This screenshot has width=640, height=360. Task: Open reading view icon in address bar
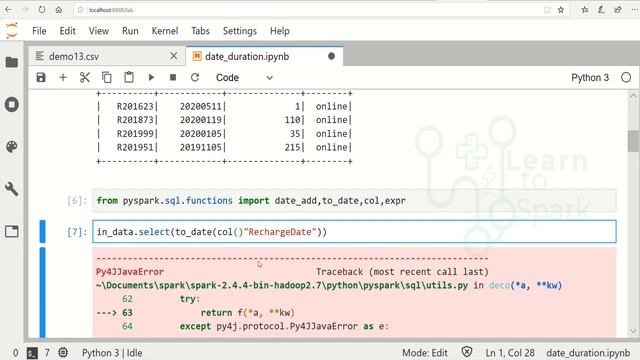point(547,10)
